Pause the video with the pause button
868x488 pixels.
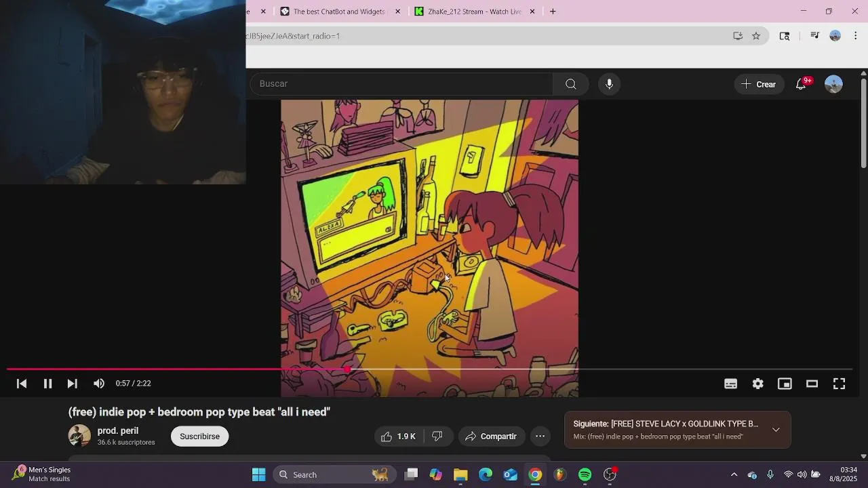[47, 384]
